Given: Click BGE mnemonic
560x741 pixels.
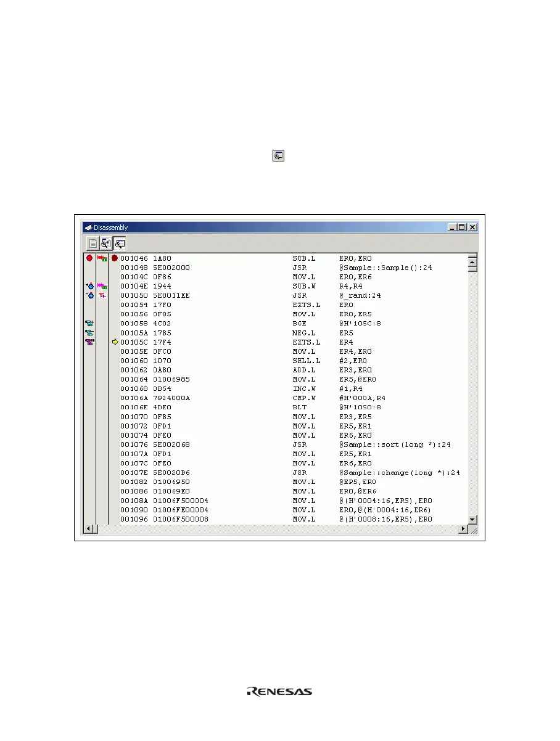Looking at the screenshot, I should [300, 324].
